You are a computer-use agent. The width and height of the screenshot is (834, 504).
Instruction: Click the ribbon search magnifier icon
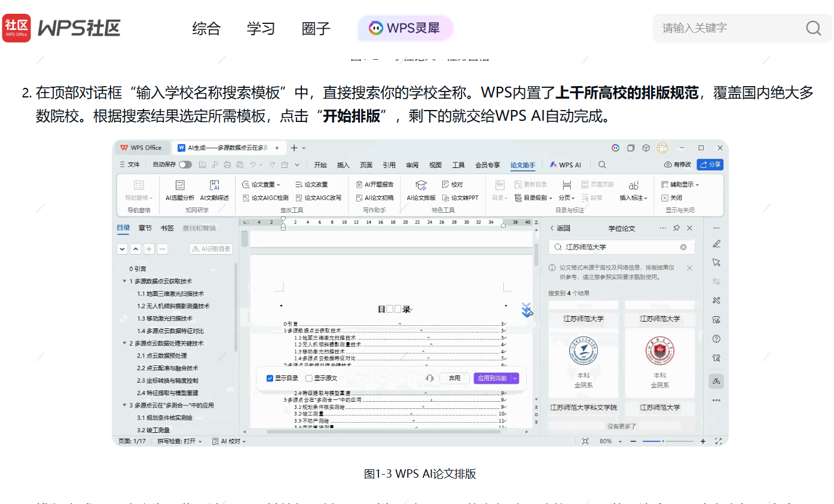(x=602, y=165)
